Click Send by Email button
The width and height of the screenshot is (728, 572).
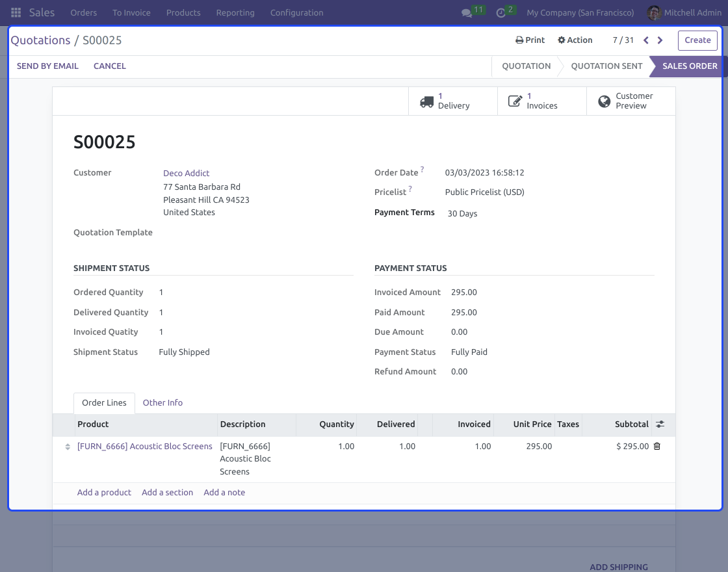47,66
